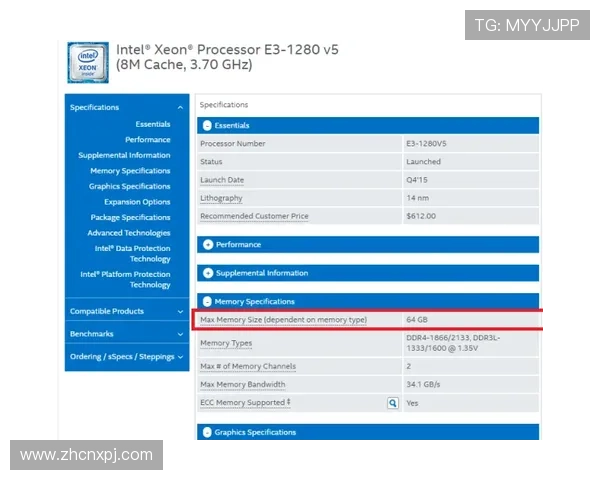Open the Performance sidebar link

(x=148, y=140)
